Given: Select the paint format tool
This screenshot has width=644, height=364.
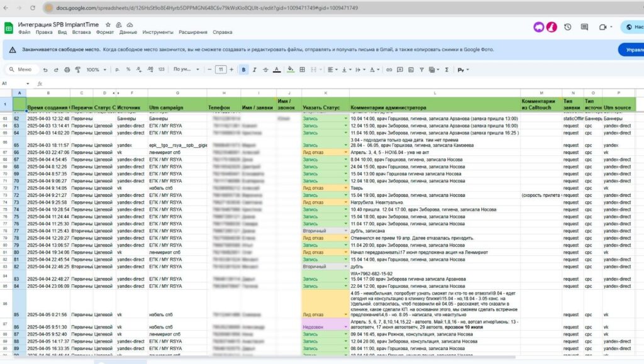Looking at the screenshot, I should (77, 70).
